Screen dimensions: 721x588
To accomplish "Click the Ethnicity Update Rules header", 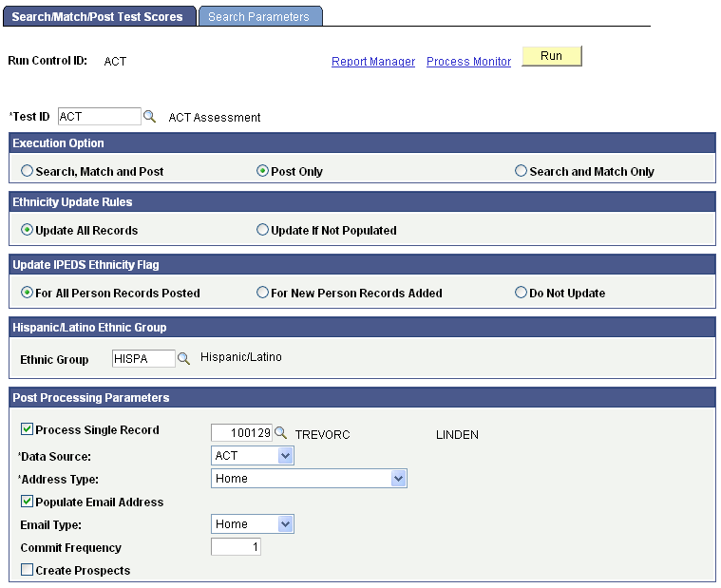I will click(362, 201).
